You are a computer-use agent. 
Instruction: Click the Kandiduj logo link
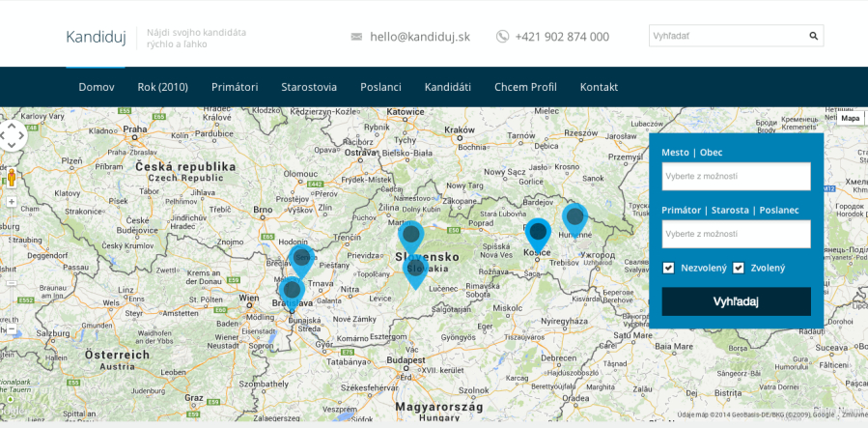pyautogui.click(x=96, y=37)
